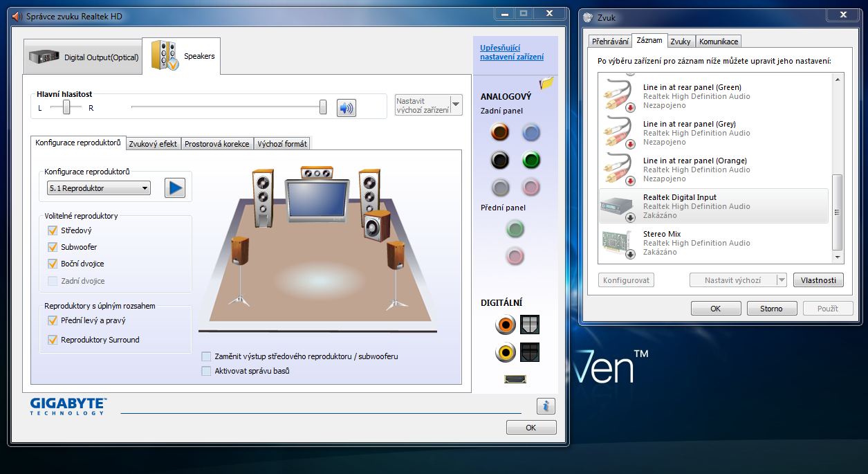Viewport: 868px width, 474px height.
Task: Uncheck the Středový speaker checkbox
Action: pos(53,230)
